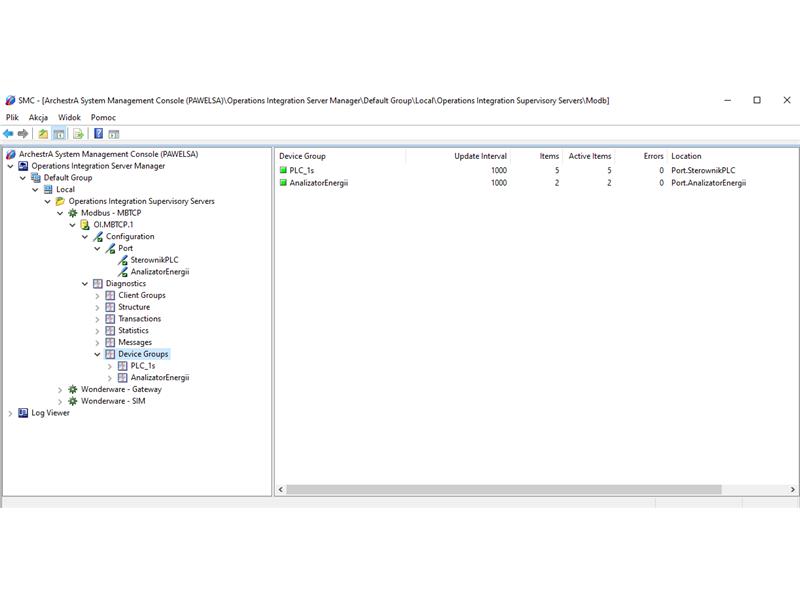Open the Help toolbar icon

click(x=98, y=134)
